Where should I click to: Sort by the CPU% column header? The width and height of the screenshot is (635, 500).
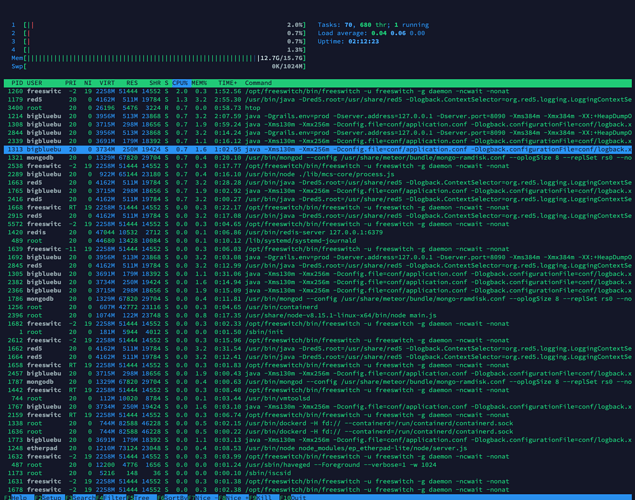[x=180, y=83]
